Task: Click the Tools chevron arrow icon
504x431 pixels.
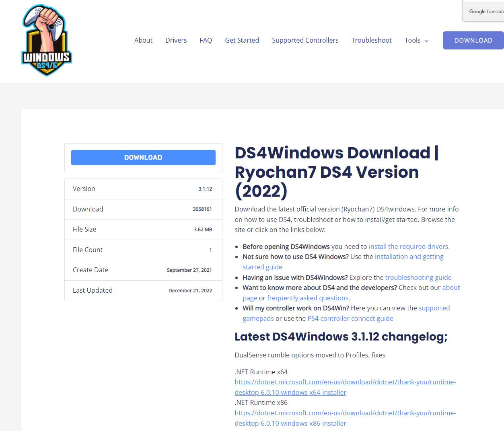Action: click(427, 41)
